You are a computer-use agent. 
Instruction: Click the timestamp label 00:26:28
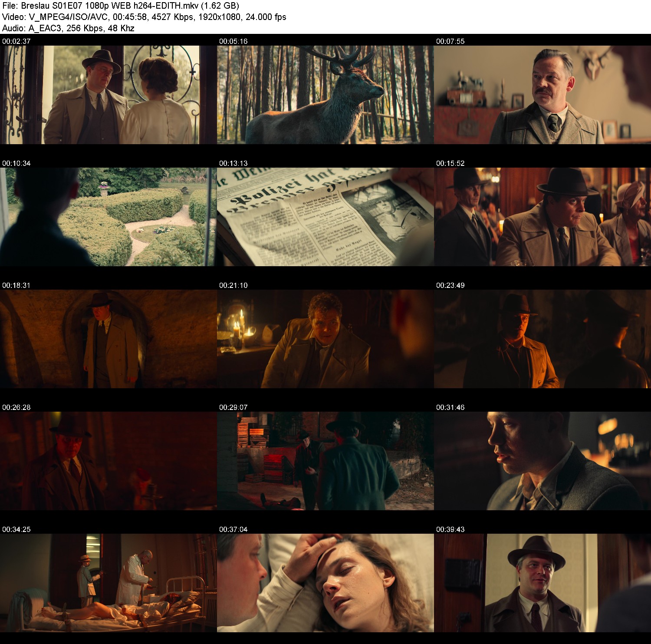16,407
